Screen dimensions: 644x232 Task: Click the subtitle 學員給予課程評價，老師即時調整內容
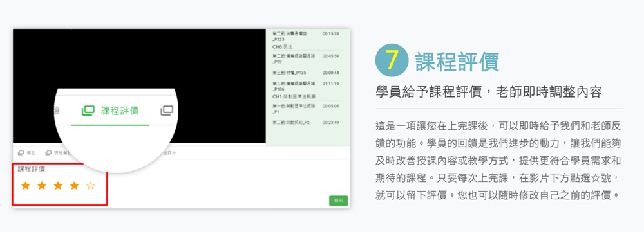[489, 92]
